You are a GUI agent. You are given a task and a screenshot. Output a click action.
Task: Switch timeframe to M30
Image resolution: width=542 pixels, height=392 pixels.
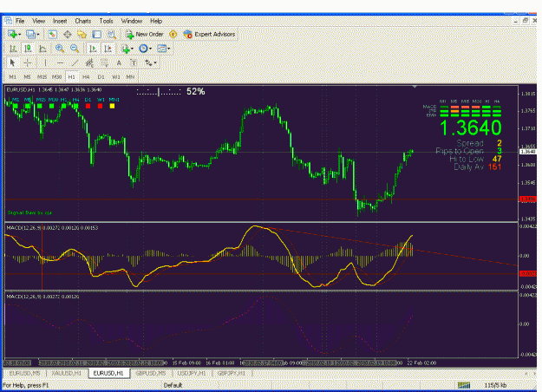coord(56,76)
